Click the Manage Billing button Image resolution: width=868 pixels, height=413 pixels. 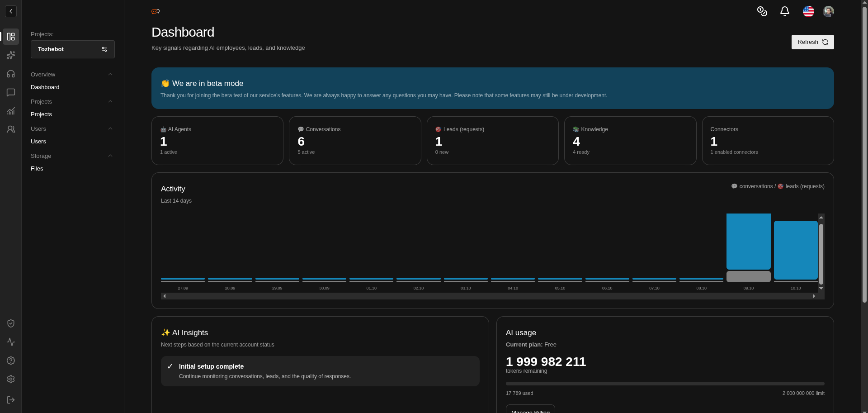[530, 409]
